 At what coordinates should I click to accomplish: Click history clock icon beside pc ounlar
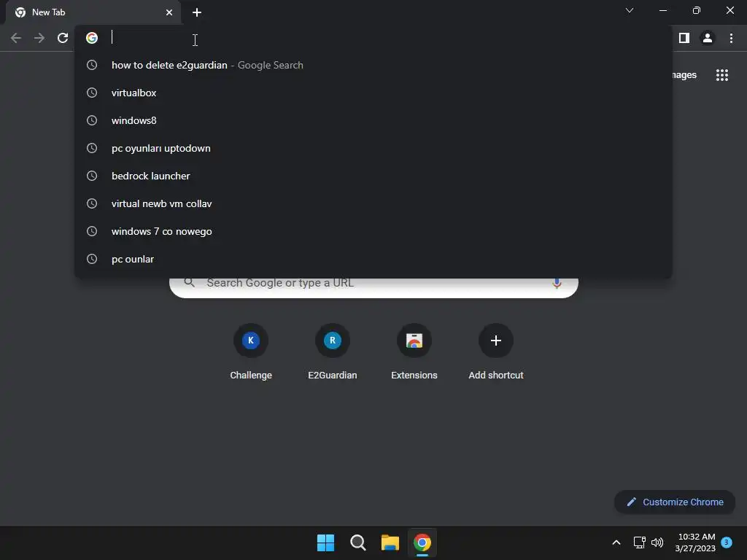click(92, 259)
